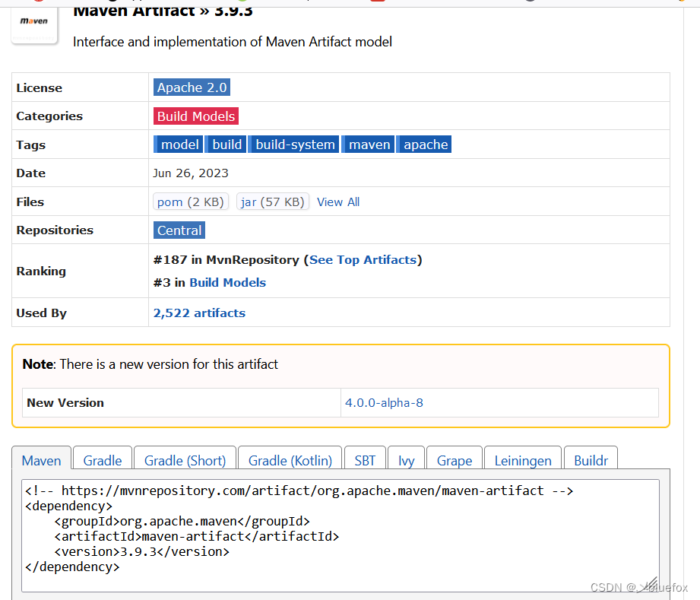Screen dimensions: 700x600
Task: Click the Tags row label
Action: (31, 144)
